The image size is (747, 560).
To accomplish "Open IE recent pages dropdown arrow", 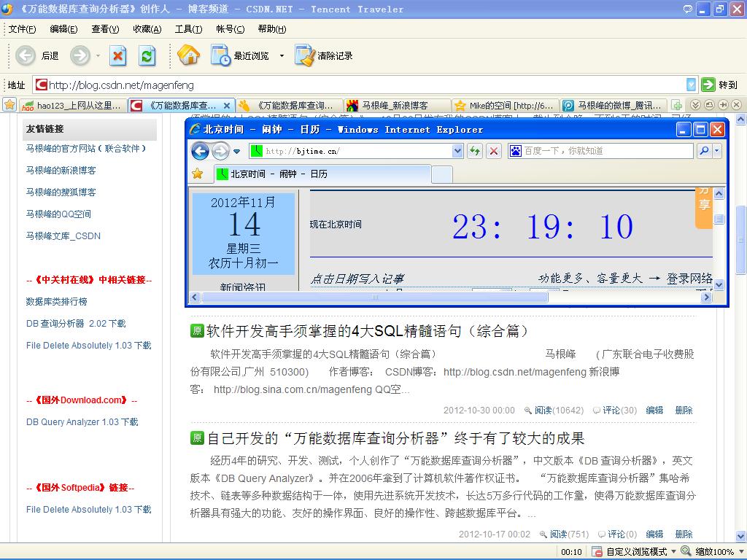I will click(x=237, y=152).
